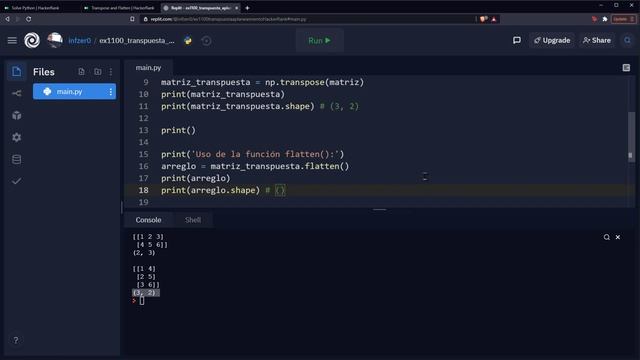Open the Unit tests checkmark icon
This screenshot has height=360, width=640.
16,181
